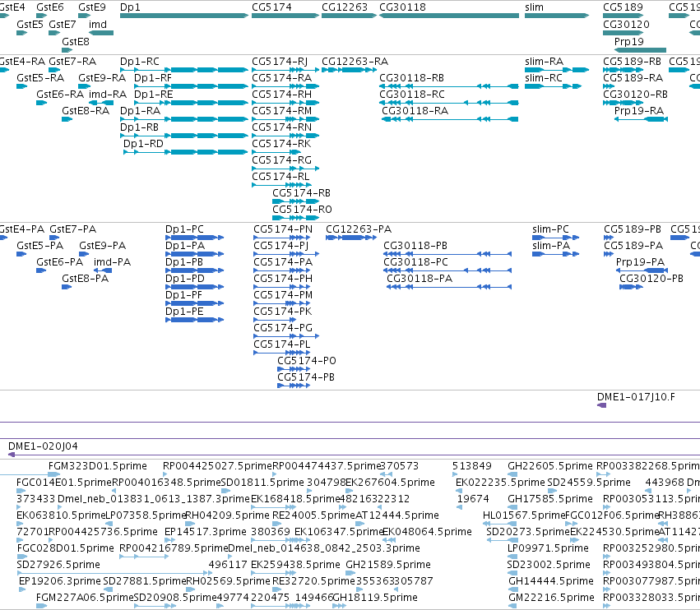Select EST GH21589.5prime
The height and width of the screenshot is (610, 700).
388,564
